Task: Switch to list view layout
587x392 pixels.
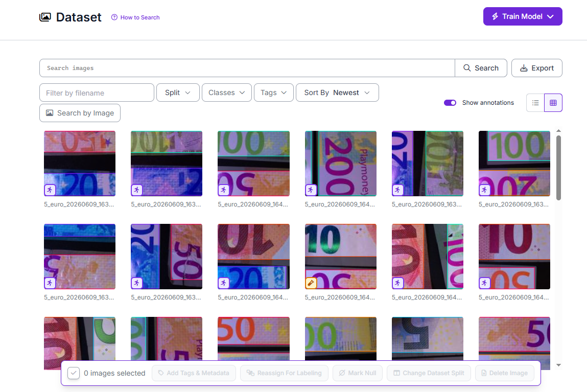Action: (535, 103)
